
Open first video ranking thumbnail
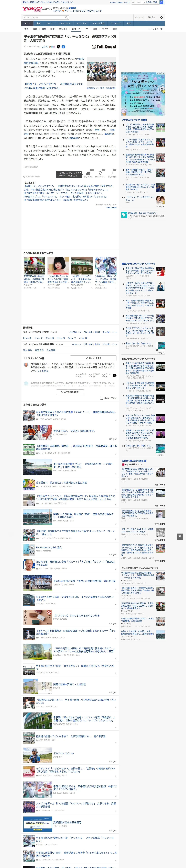click(x=160, y=367)
